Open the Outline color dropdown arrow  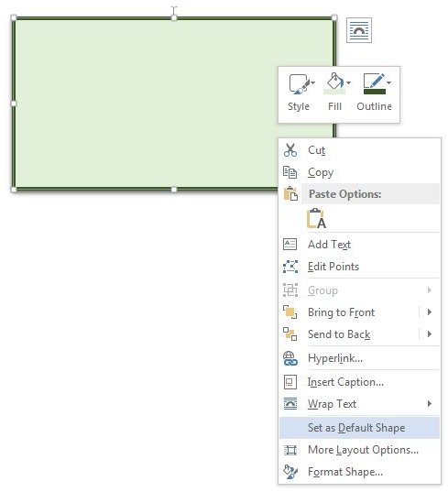point(389,82)
